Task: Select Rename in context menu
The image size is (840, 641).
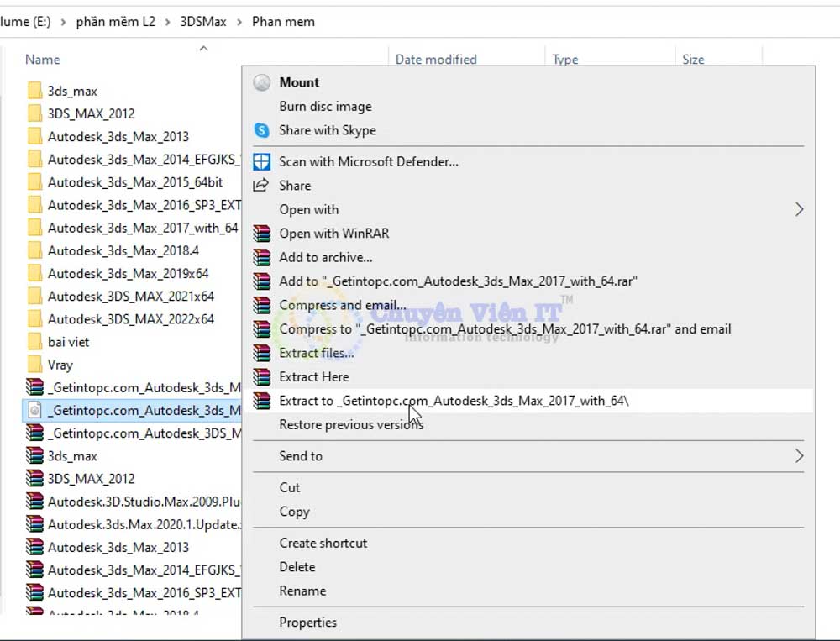Action: tap(302, 591)
